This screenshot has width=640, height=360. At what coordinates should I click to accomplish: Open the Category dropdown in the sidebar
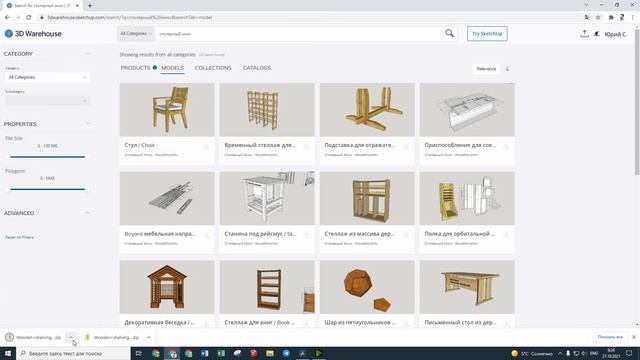tap(47, 77)
